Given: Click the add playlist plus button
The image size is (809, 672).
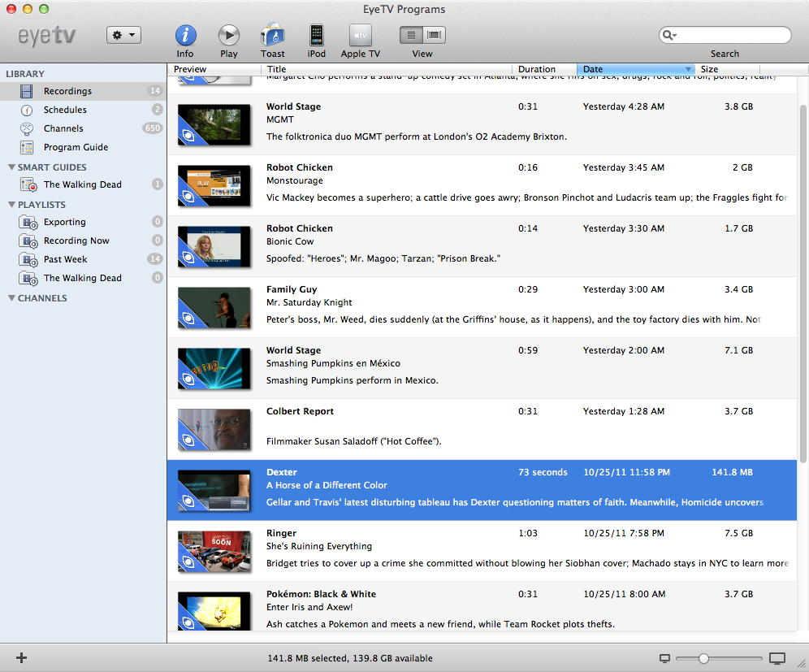Looking at the screenshot, I should [x=22, y=657].
